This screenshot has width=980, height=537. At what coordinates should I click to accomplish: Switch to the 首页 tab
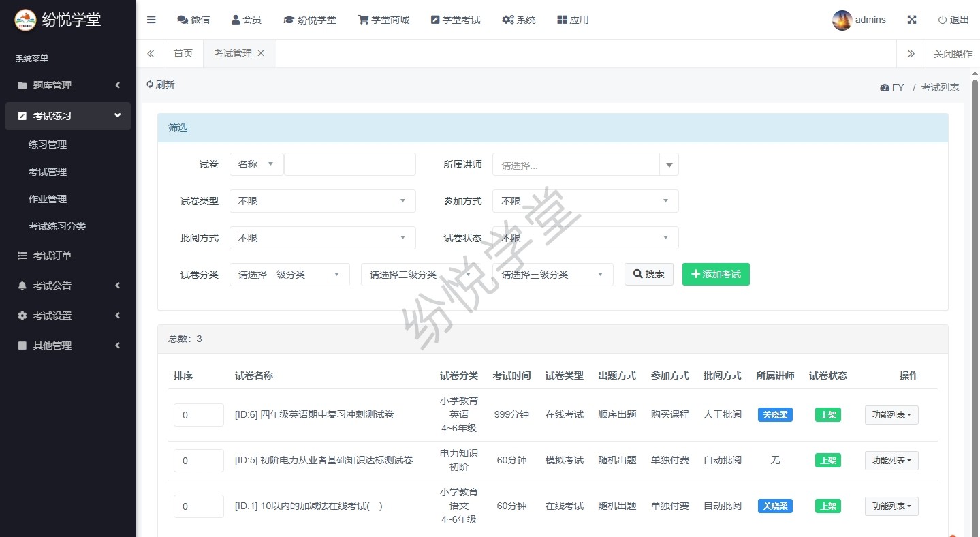[x=183, y=53]
